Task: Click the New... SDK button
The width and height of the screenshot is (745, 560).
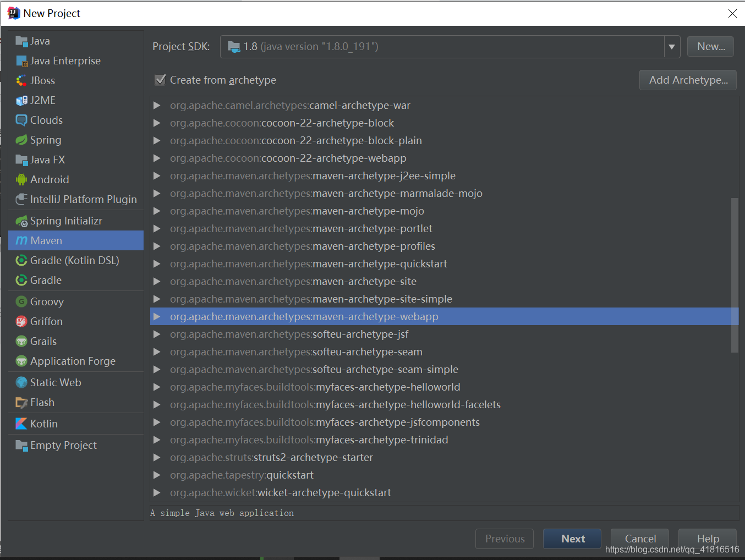Action: [x=711, y=47]
